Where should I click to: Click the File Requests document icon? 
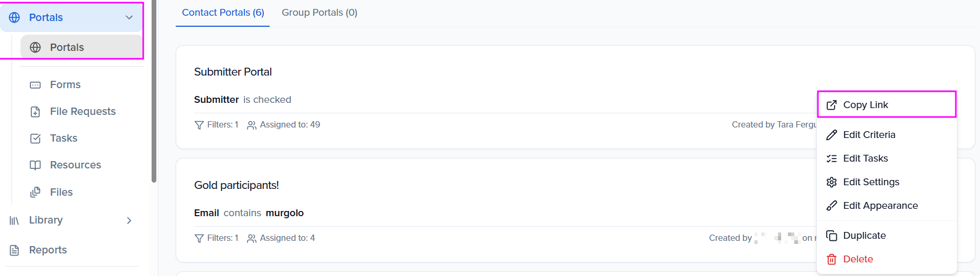35,112
